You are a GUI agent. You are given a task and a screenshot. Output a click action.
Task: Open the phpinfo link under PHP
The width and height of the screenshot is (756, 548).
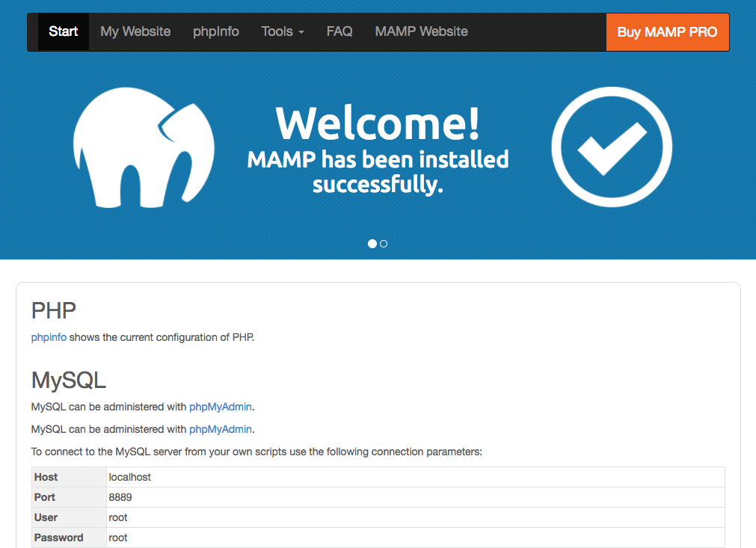tap(49, 337)
